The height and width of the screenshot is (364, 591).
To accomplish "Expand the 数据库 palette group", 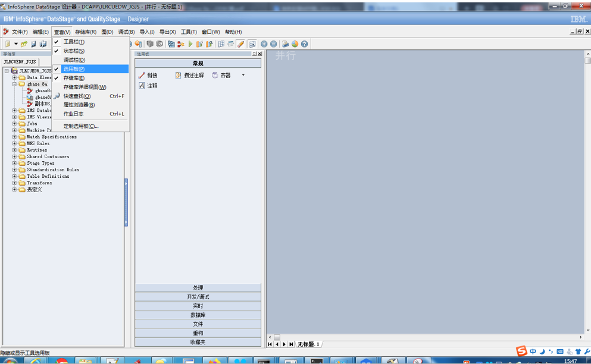I will tap(198, 315).
